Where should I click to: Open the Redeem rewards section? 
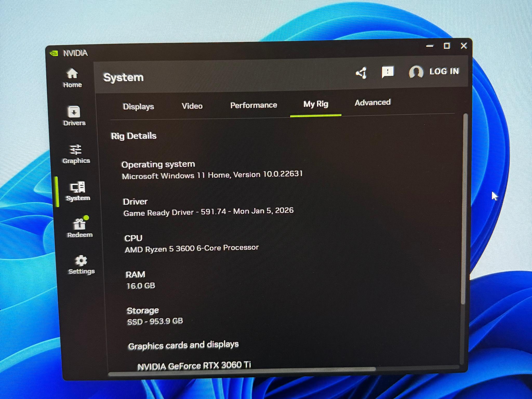[x=80, y=228]
